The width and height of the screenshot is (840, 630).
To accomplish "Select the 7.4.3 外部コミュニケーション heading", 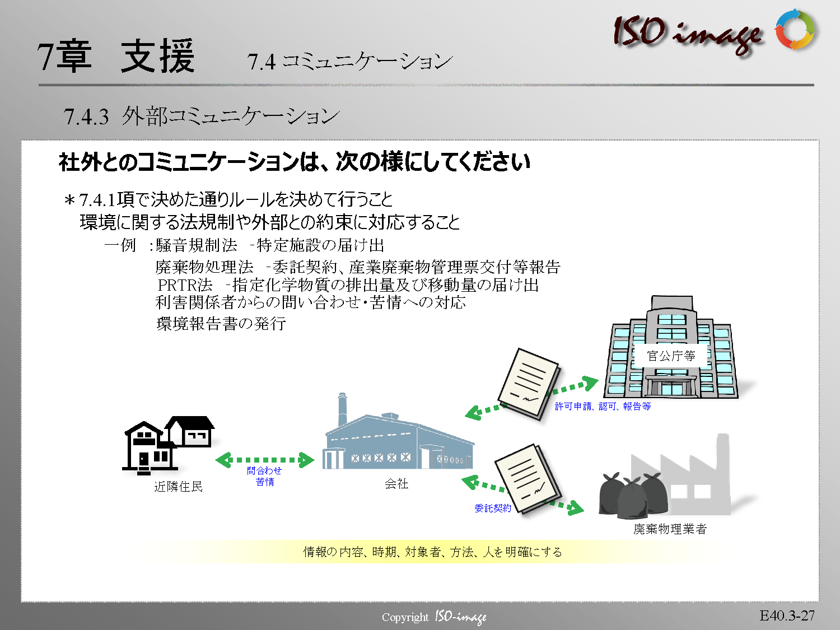I will click(x=202, y=116).
